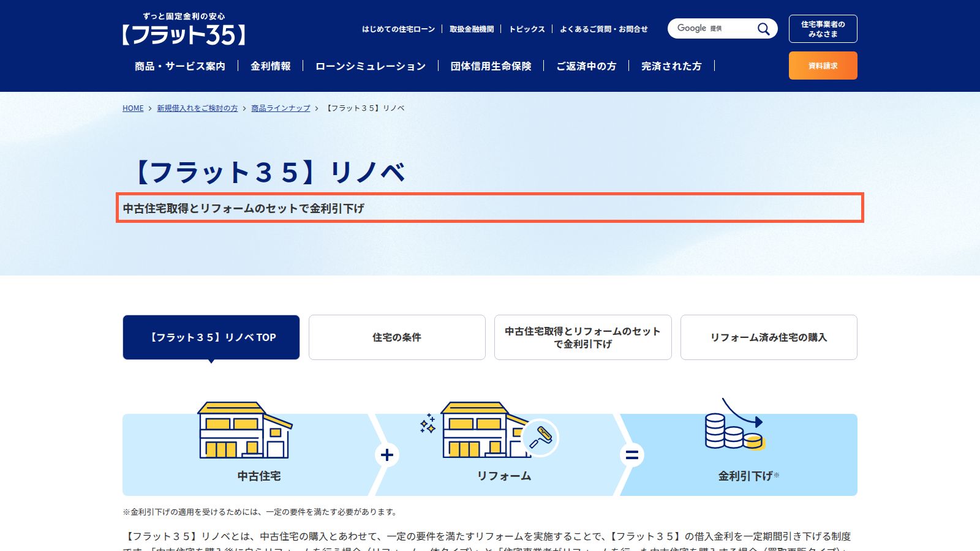
Task: Open 完済された方 menu item
Action: pos(671,66)
